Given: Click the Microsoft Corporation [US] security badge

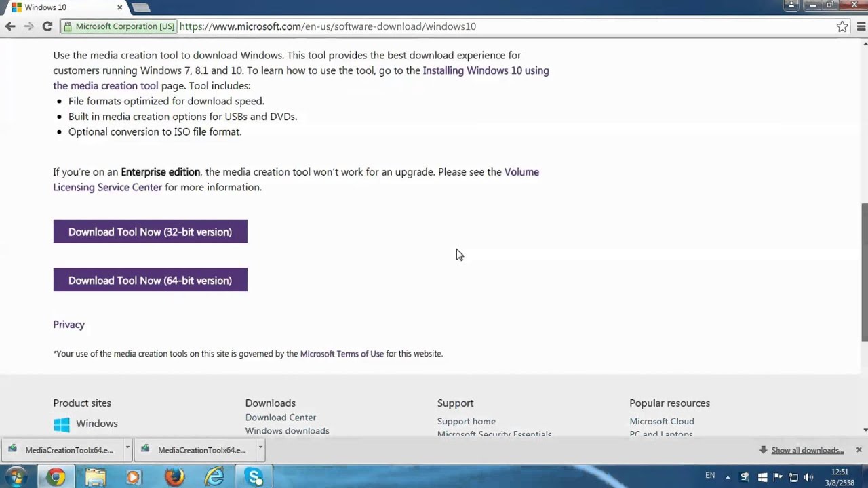Looking at the screenshot, I should point(119,26).
